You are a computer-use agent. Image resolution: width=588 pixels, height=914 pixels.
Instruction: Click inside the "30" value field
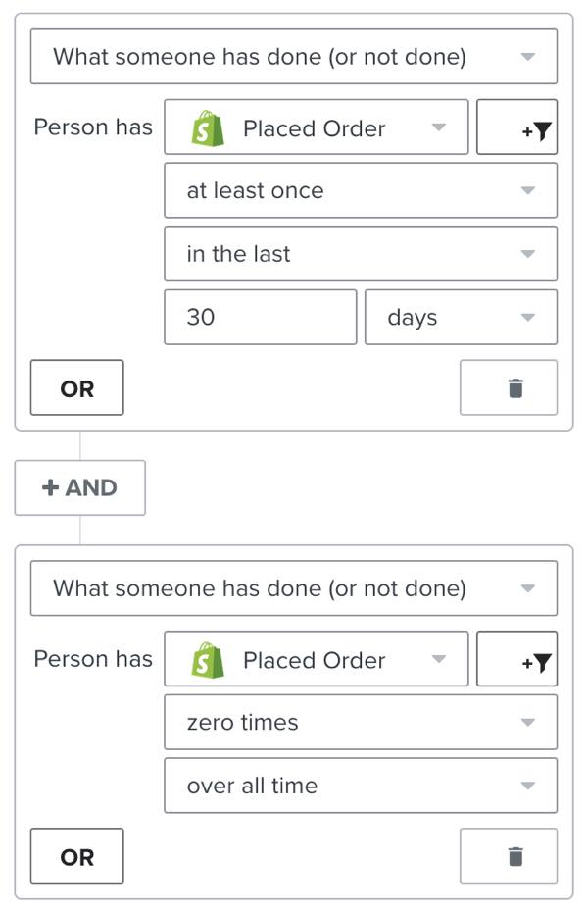[x=260, y=316]
